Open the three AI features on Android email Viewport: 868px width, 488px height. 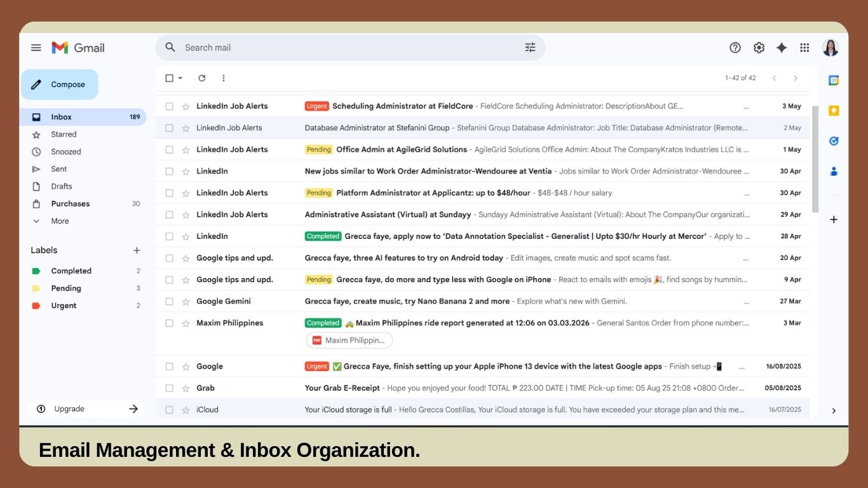click(483, 258)
